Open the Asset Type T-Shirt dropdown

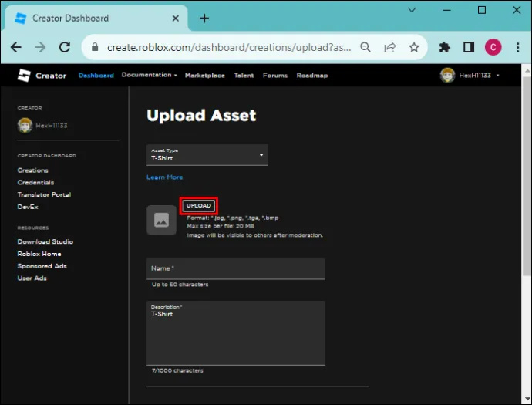pos(207,155)
